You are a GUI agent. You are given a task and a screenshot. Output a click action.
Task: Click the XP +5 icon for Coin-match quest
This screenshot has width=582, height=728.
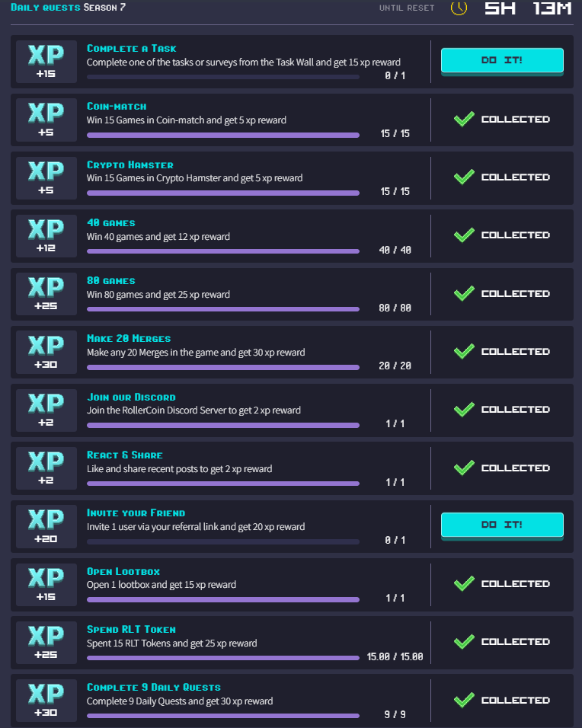46,120
